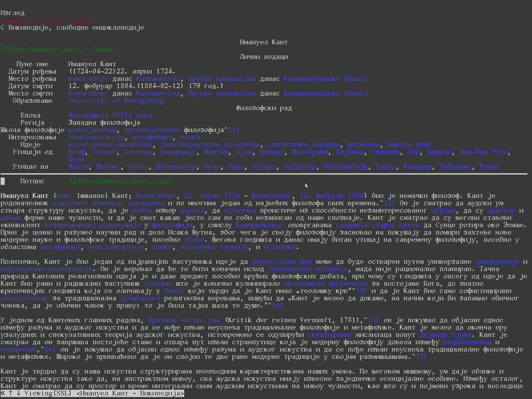The width and height of the screenshot is (532, 399).
Task: Open the University of Königsberg link
Action: click(116, 101)
